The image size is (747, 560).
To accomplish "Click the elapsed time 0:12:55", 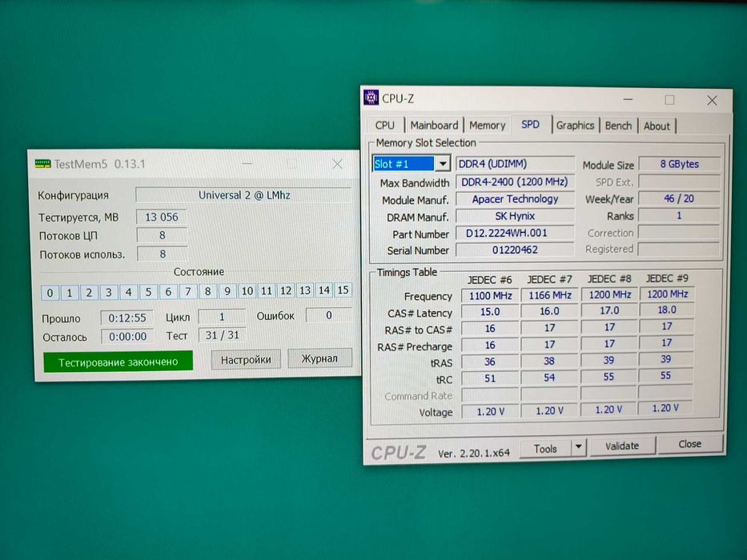I will [127, 318].
